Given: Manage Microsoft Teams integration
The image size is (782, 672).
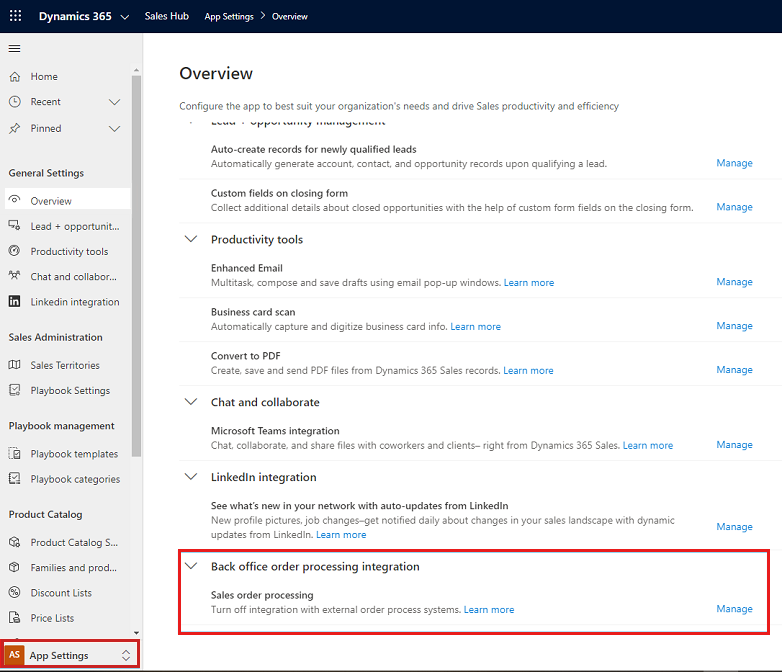Looking at the screenshot, I should coord(734,445).
